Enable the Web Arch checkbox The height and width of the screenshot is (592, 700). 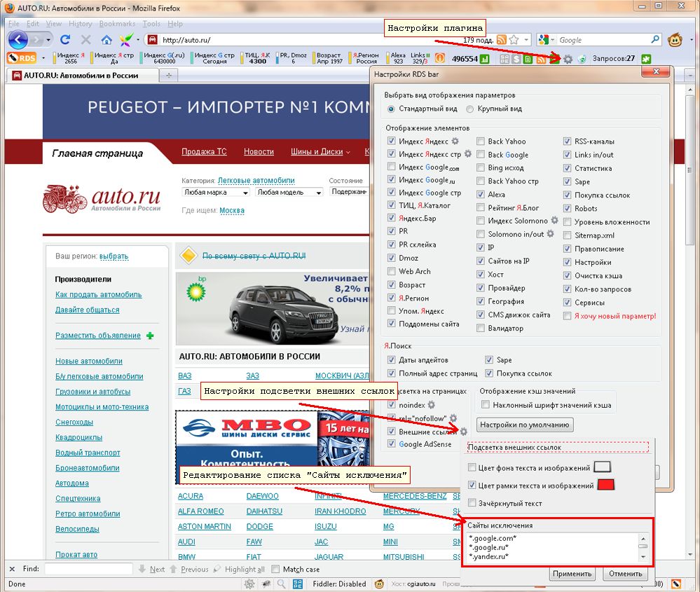(392, 271)
